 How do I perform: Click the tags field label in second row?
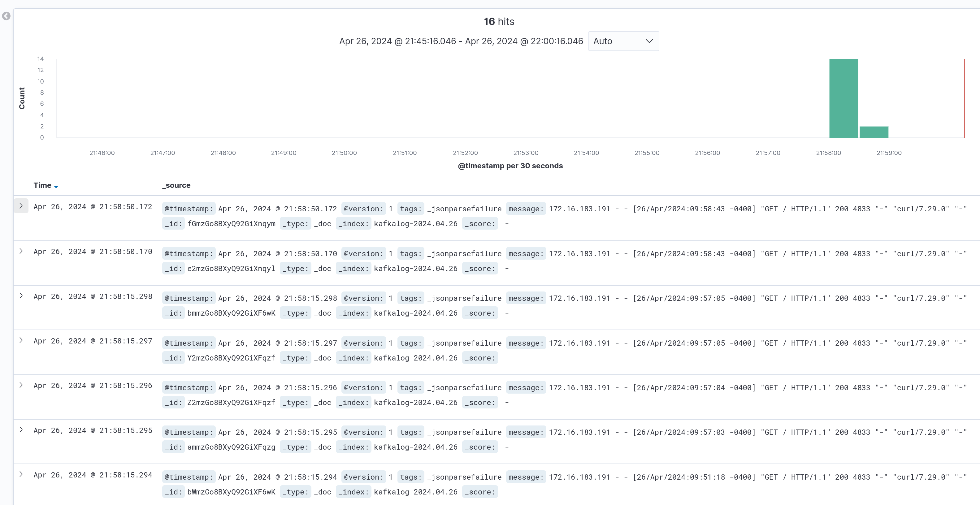click(411, 254)
